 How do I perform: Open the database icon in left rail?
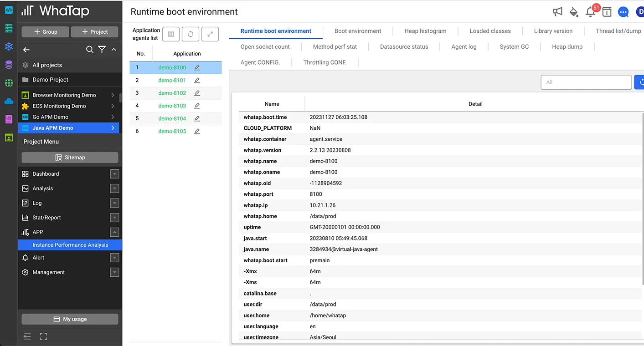(x=9, y=65)
